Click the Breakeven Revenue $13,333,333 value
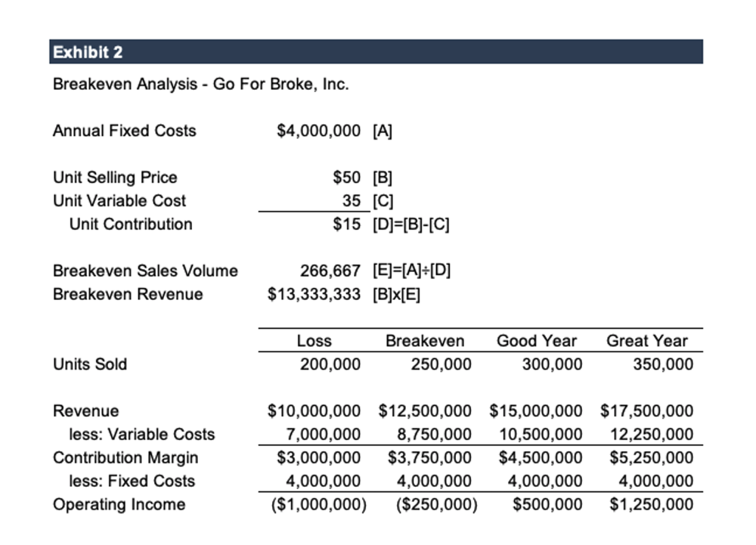 [x=314, y=294]
